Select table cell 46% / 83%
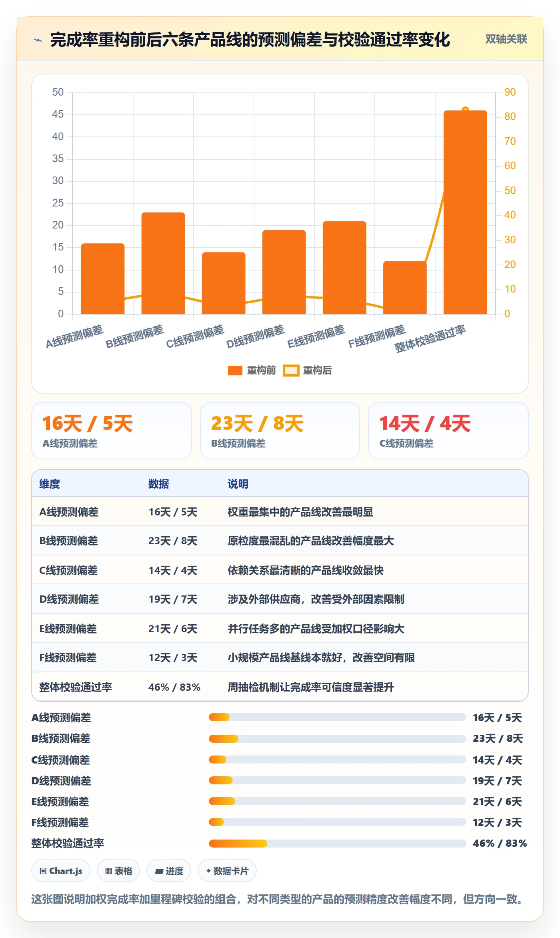The image size is (560, 938). pyautogui.click(x=174, y=687)
